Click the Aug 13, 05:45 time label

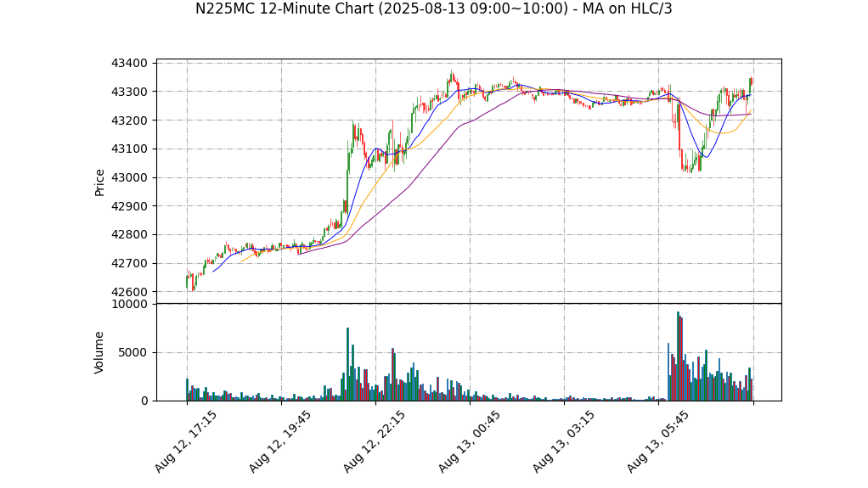coord(657,441)
